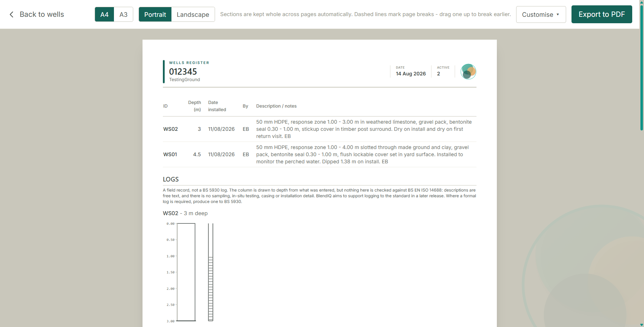The image size is (644, 327).
Task: Click the Date installed column header
Action: 217,106
